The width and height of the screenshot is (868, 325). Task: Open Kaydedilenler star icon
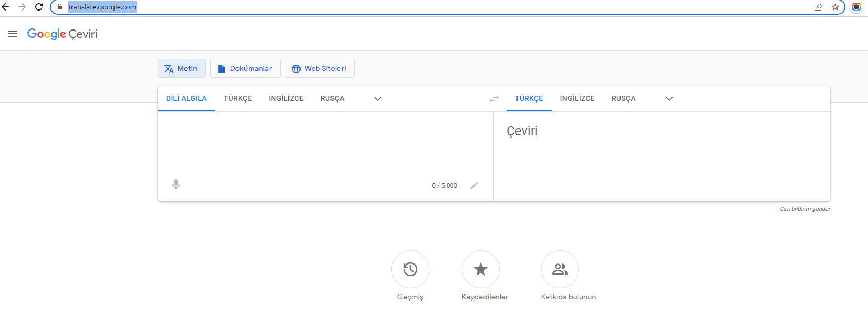tap(480, 269)
